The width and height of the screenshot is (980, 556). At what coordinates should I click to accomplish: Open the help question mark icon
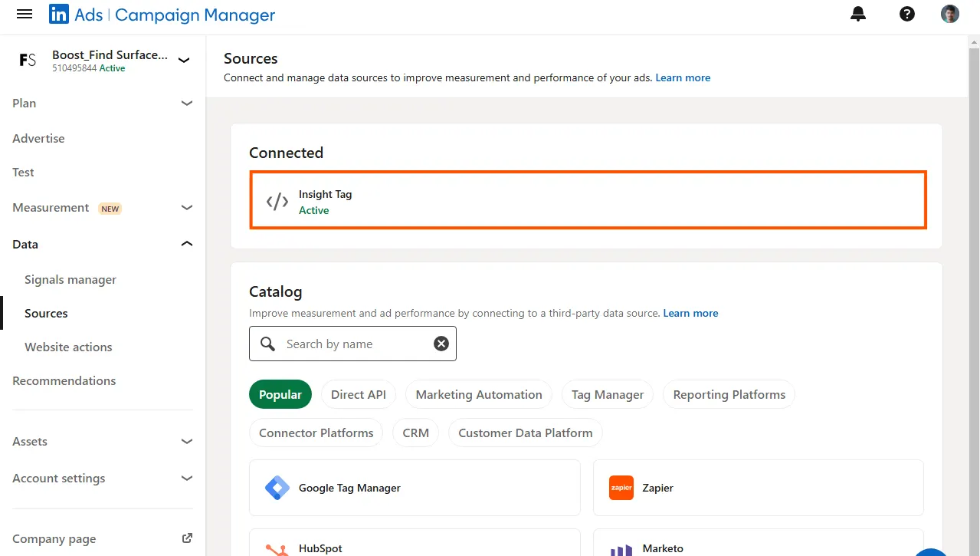[907, 14]
